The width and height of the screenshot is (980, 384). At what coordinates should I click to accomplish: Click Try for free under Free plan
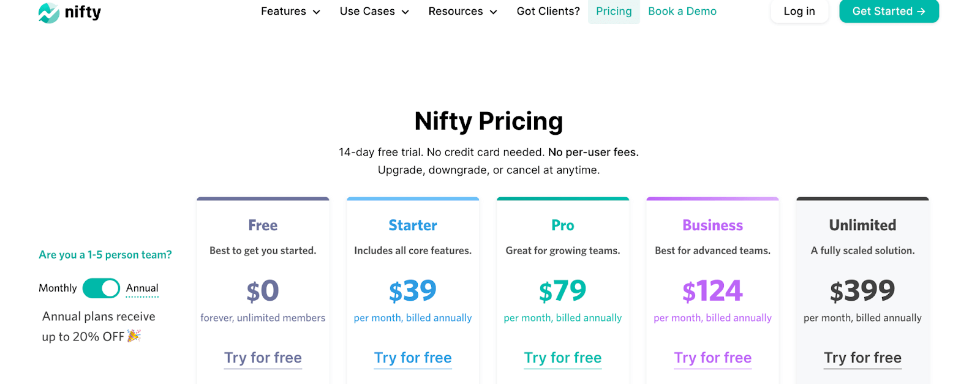(263, 358)
